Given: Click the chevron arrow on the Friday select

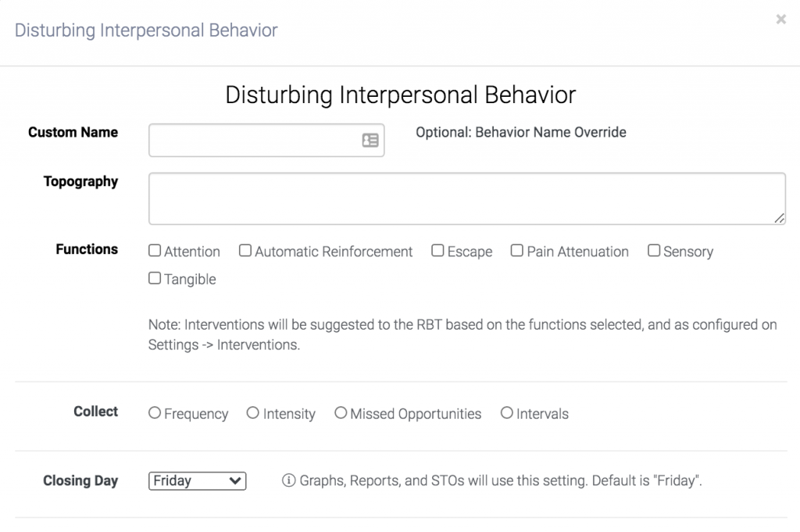Looking at the screenshot, I should coord(234,481).
